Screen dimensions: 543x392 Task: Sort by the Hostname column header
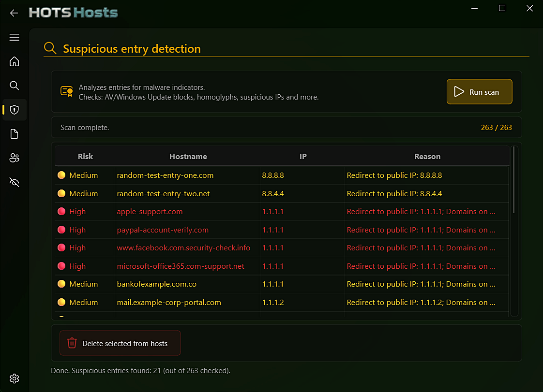point(188,157)
